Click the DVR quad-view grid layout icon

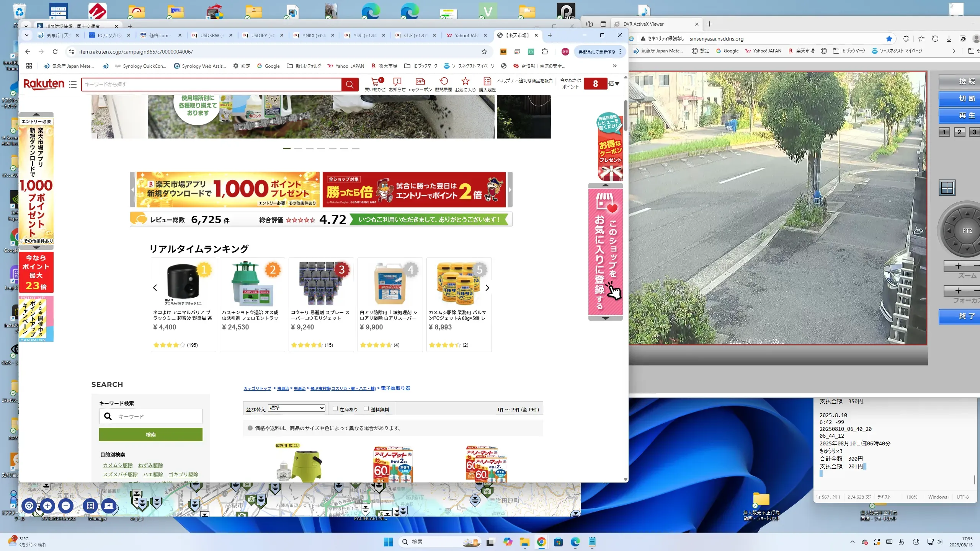coord(947,188)
